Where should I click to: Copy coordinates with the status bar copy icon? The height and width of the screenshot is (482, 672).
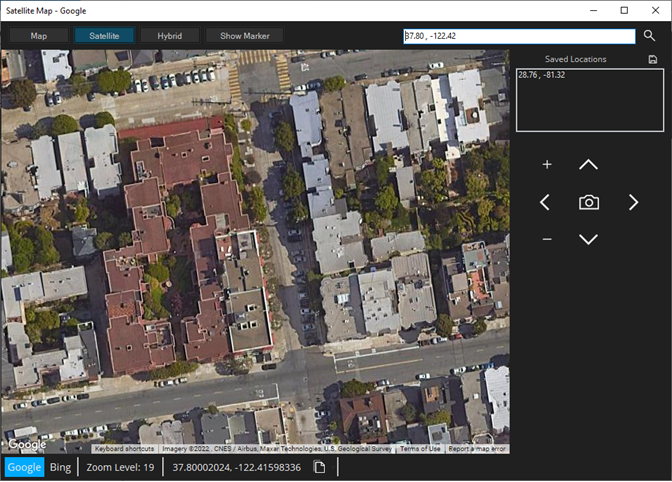pos(319,467)
